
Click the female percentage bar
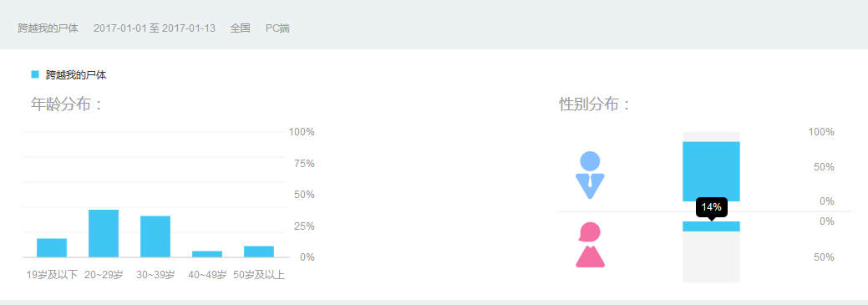tap(711, 226)
